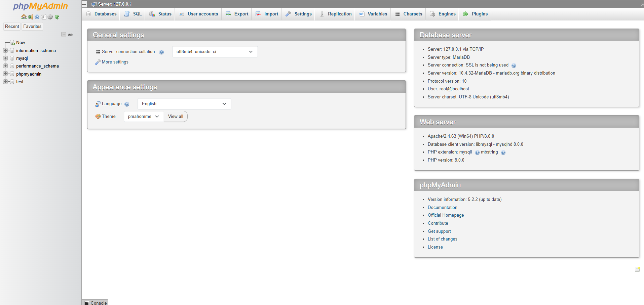Click the Get support link

tap(439, 231)
